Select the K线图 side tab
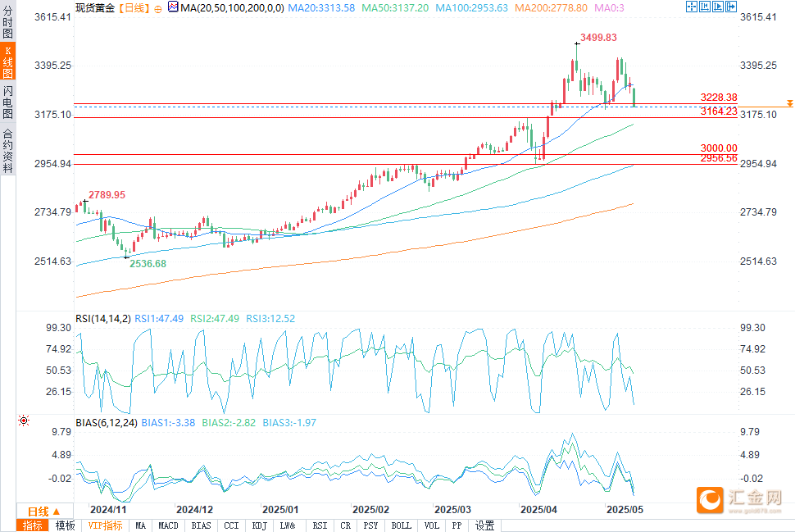795x532 pixels. coord(7,61)
